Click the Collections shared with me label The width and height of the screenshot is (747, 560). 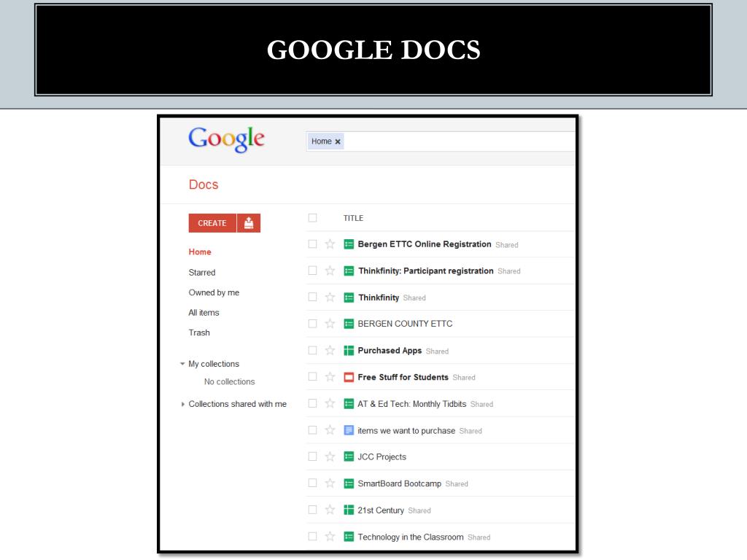point(237,404)
